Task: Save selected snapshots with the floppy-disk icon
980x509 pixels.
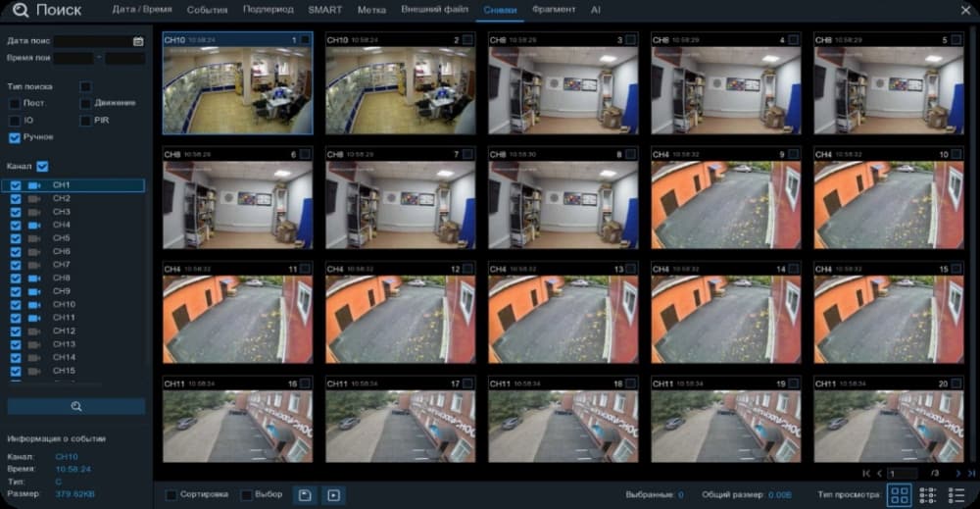Action: (305, 495)
